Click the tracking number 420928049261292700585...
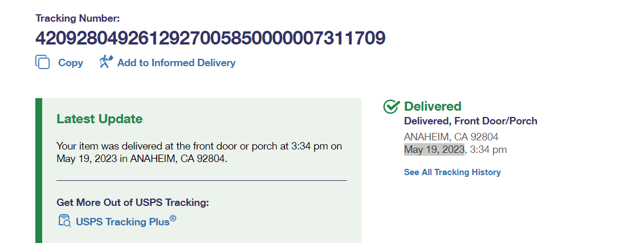This screenshot has width=644, height=251. [x=210, y=38]
